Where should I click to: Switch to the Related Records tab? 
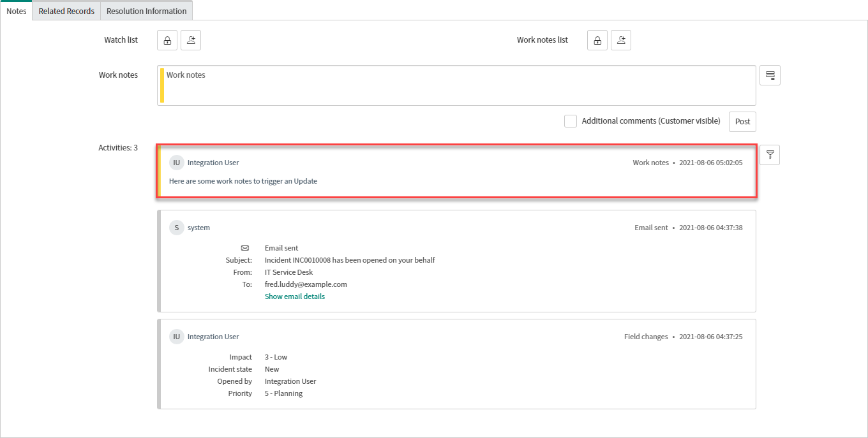[x=66, y=11]
